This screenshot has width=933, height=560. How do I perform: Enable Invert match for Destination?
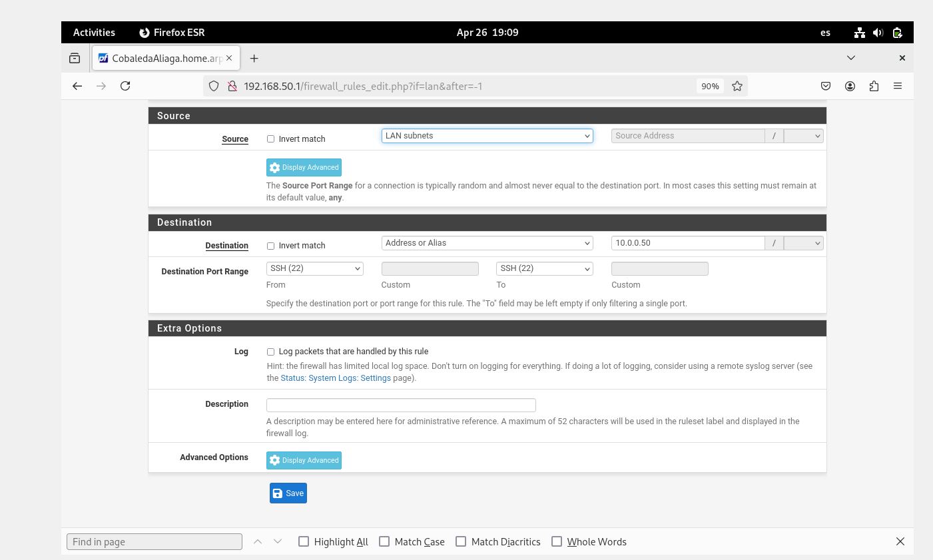(270, 246)
